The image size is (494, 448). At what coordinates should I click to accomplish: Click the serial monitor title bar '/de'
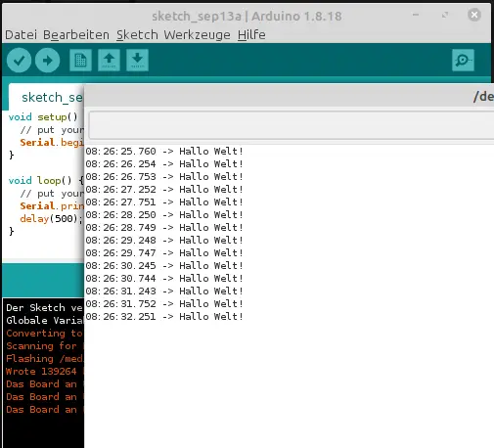289,97
